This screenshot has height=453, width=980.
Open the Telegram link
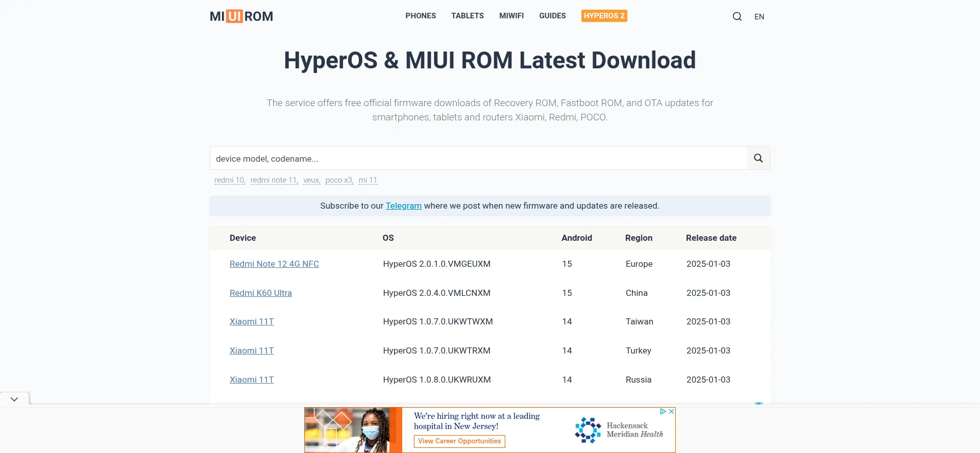[403, 206]
